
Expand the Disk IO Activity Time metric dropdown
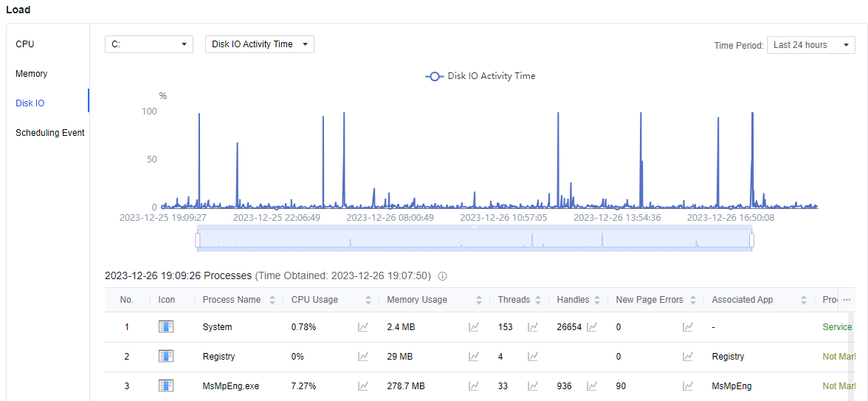coord(260,44)
